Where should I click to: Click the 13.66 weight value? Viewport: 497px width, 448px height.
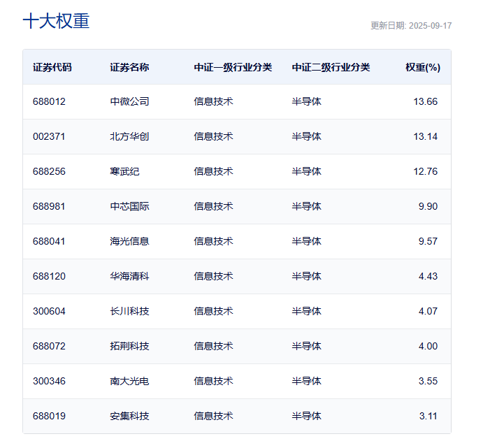click(425, 101)
